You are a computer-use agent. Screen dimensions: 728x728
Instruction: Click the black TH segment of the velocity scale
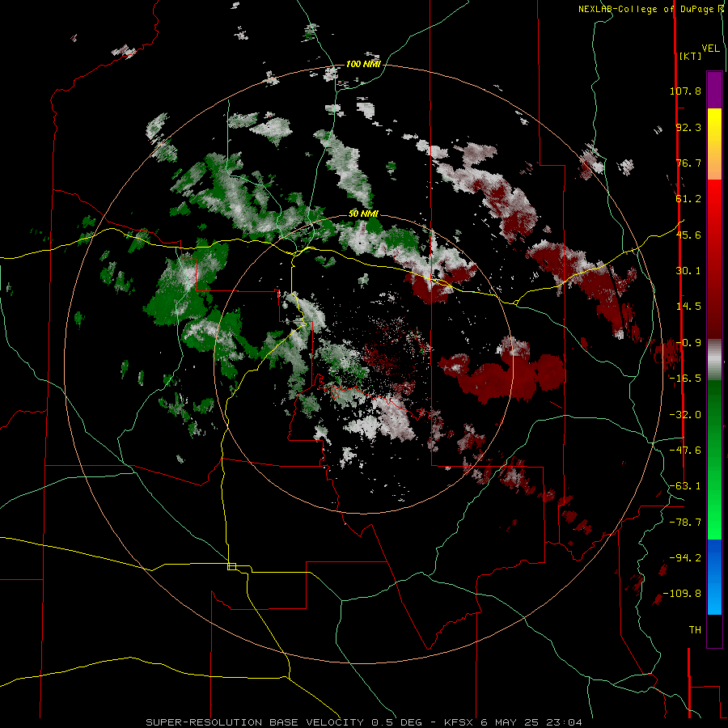coord(714,630)
